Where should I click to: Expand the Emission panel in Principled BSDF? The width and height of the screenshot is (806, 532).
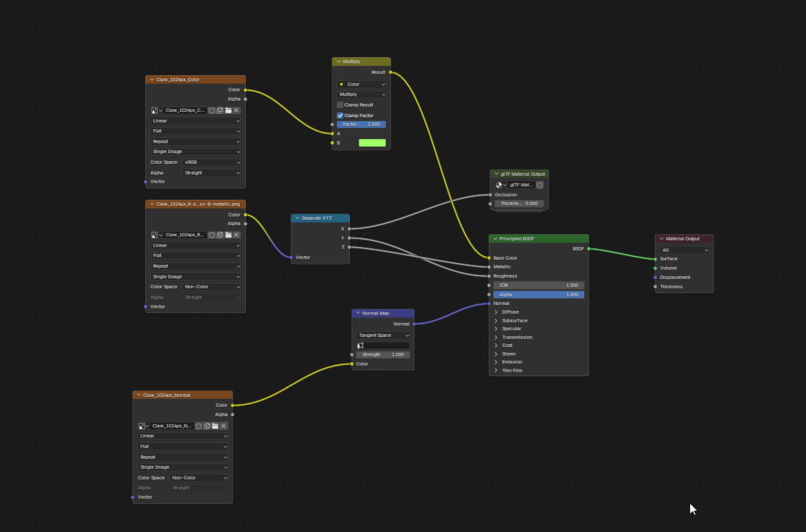pos(496,362)
